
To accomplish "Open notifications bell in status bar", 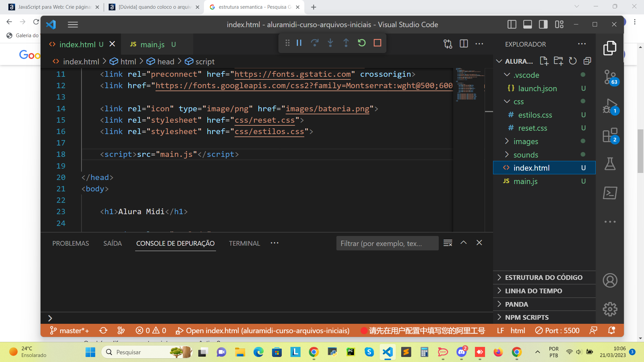I will pyautogui.click(x=611, y=330).
